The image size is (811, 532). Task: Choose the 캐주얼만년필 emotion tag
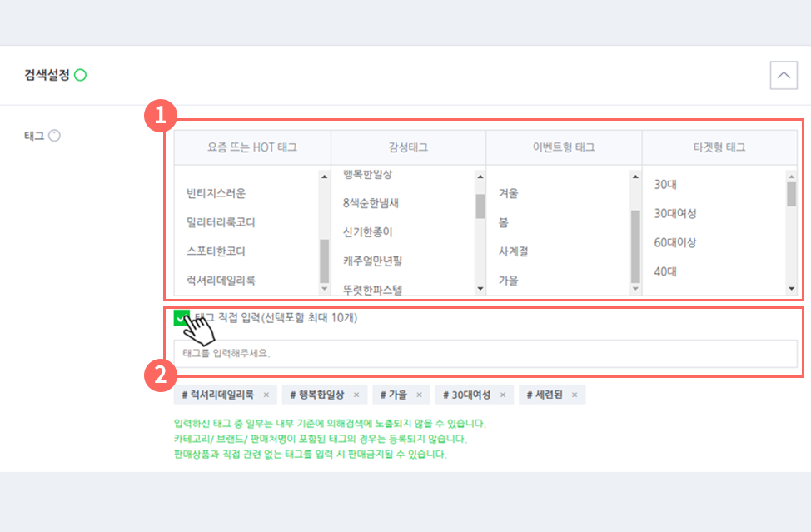372,261
